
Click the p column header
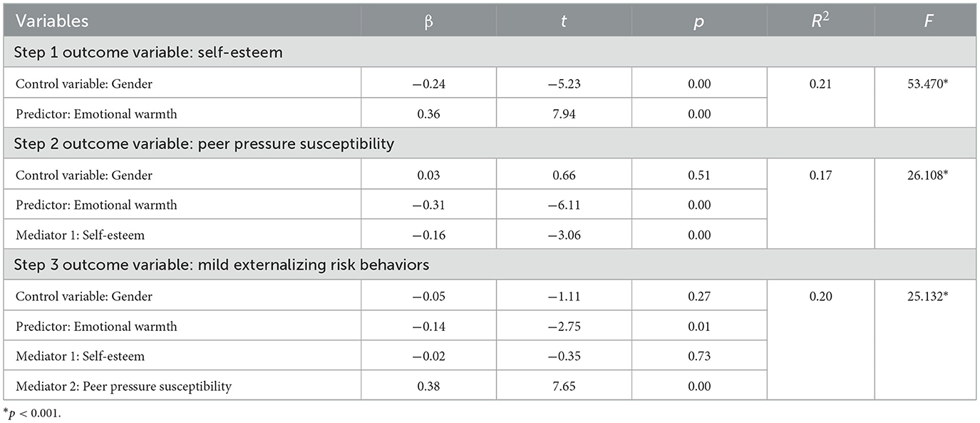coord(698,21)
